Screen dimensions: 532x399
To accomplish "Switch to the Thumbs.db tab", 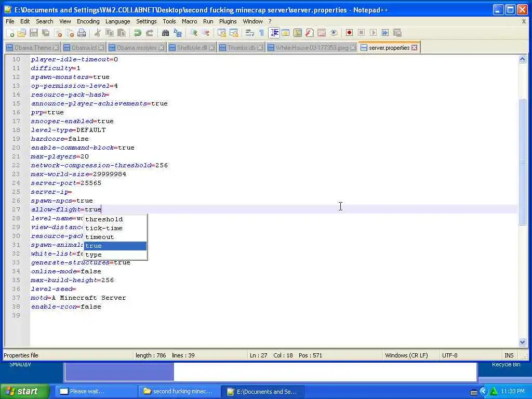I will (x=241, y=48).
